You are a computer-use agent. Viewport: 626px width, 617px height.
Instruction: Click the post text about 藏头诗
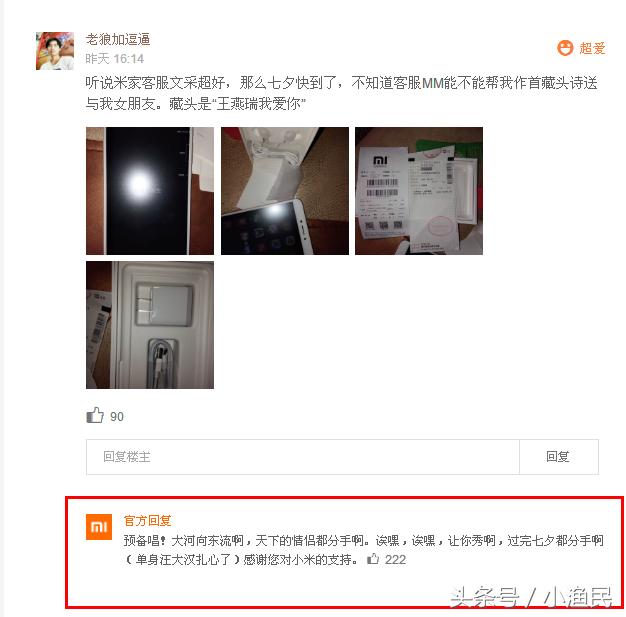coord(341,93)
